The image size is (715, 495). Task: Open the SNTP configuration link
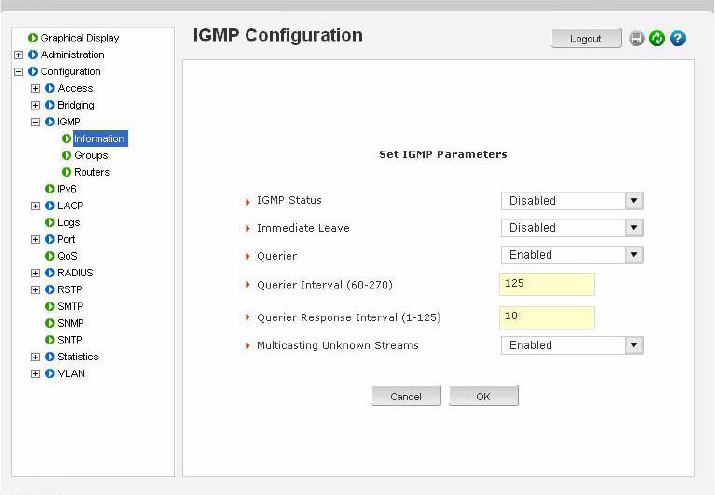click(70, 340)
